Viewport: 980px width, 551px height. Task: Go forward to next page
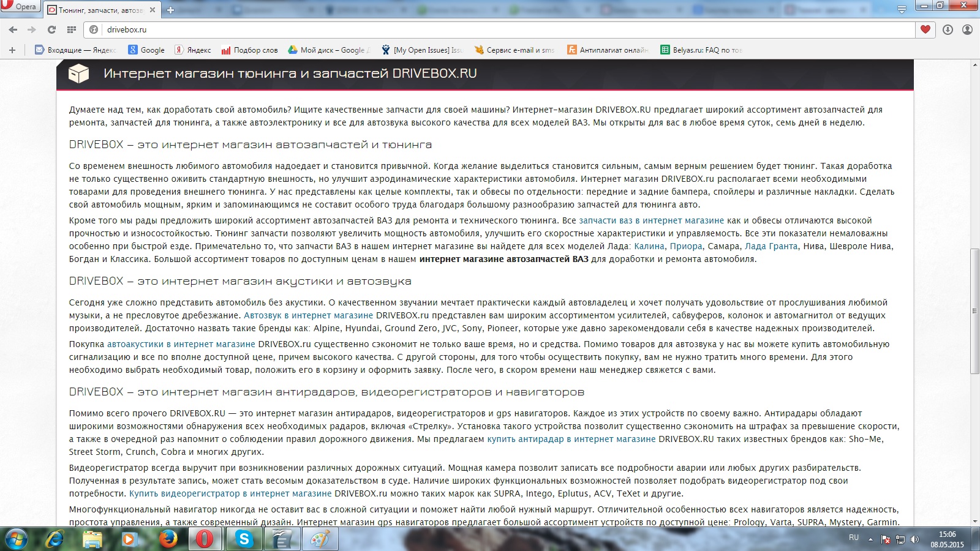(32, 29)
